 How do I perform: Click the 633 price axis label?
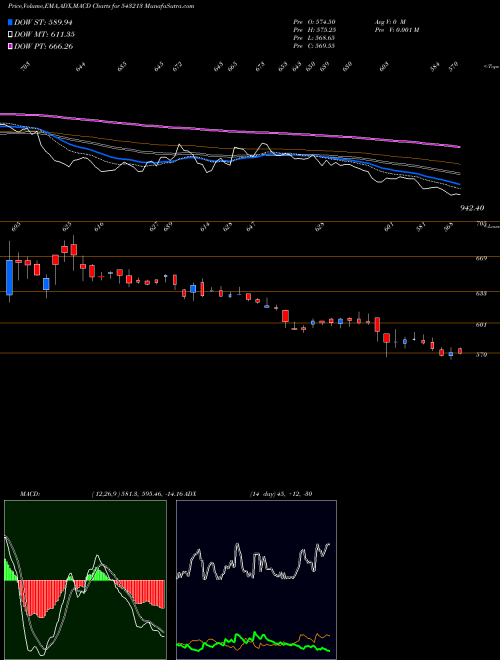(x=481, y=293)
